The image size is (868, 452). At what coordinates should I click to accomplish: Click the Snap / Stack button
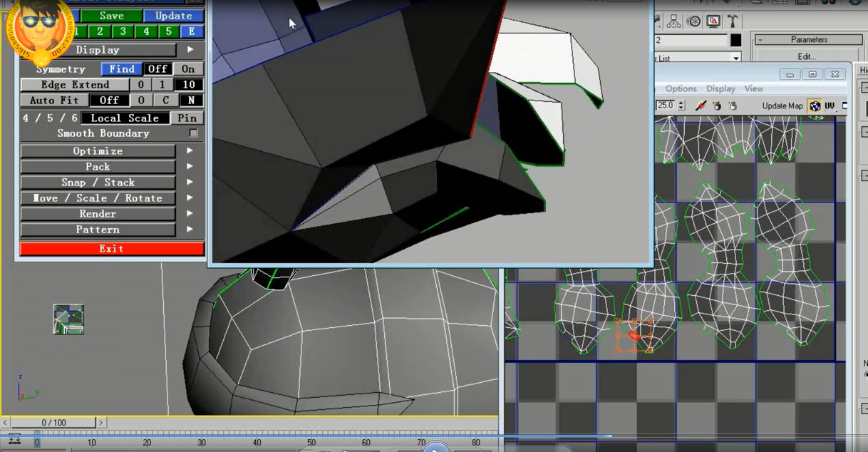pyautogui.click(x=98, y=183)
